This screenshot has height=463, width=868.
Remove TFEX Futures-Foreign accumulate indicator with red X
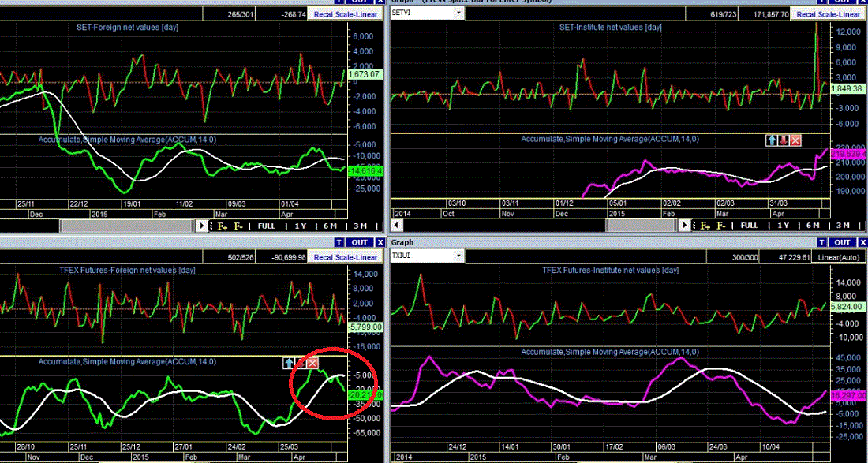point(312,363)
